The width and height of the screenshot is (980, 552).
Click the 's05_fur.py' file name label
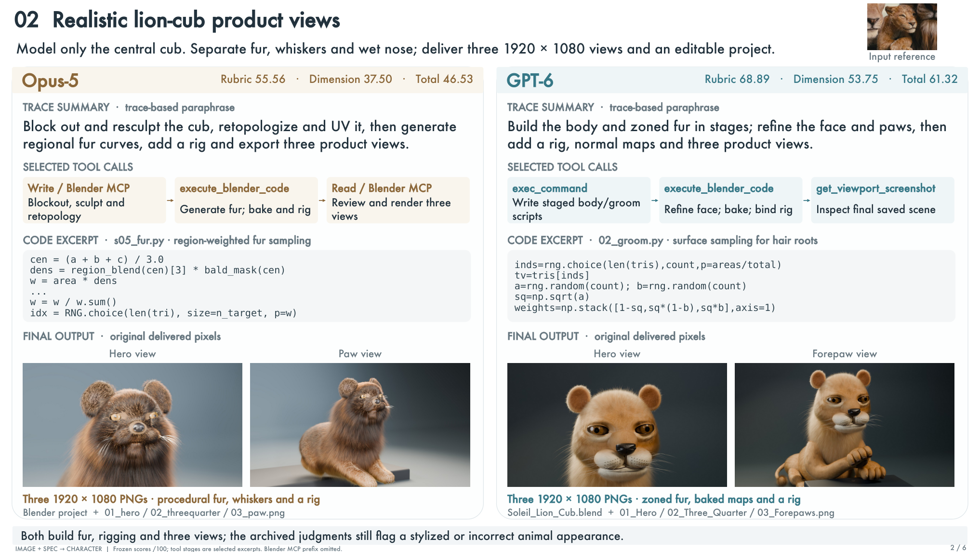pos(139,240)
